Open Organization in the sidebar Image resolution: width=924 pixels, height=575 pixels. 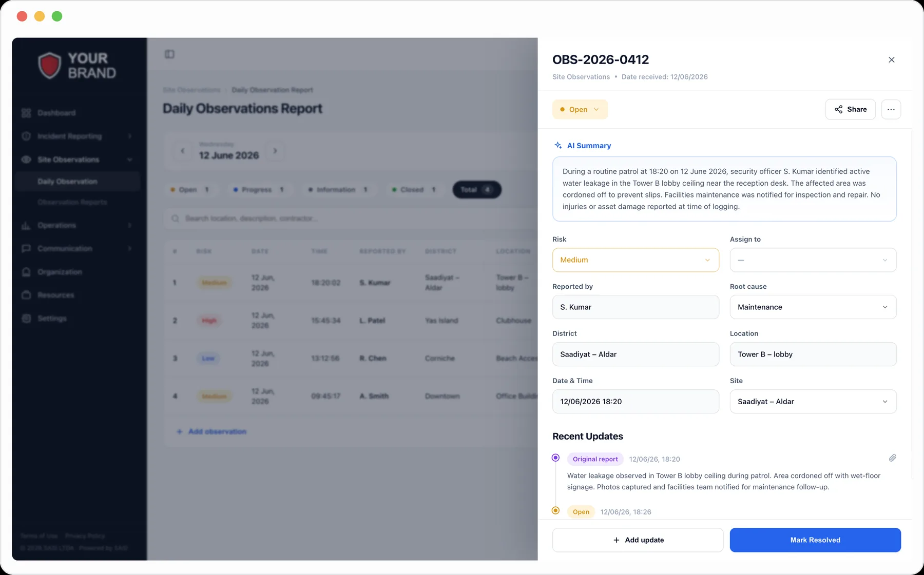pos(77,272)
